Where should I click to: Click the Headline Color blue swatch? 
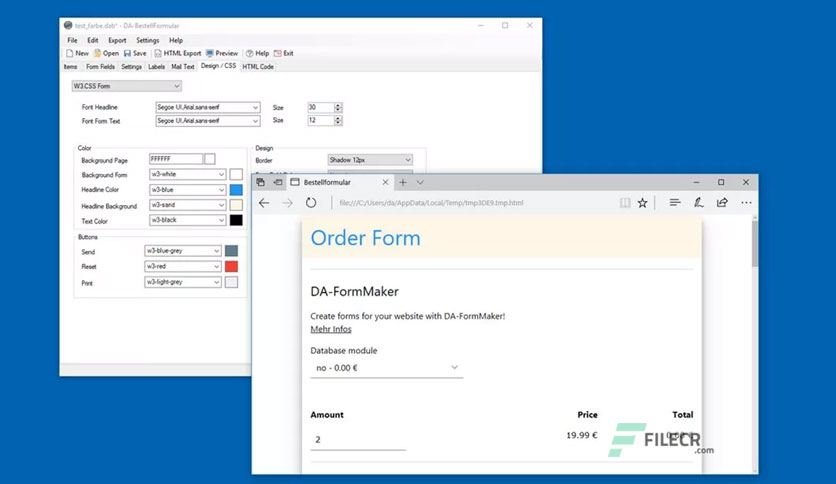click(236, 190)
